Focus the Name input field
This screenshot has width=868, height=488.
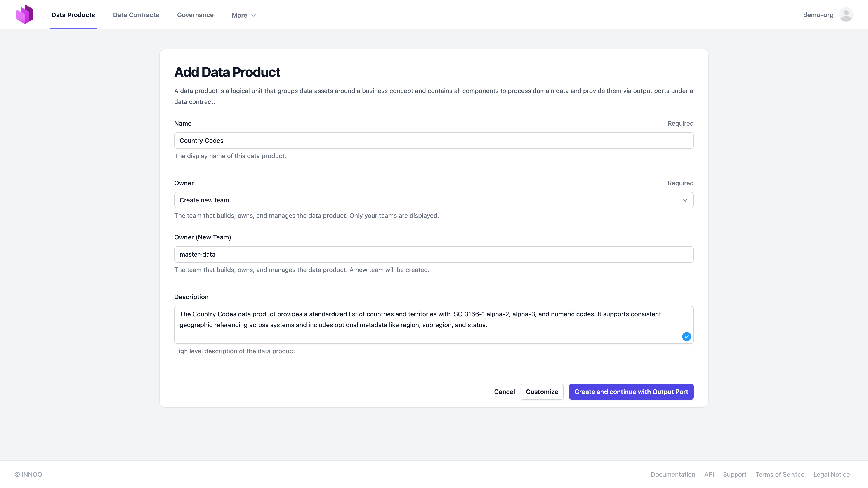click(x=433, y=141)
